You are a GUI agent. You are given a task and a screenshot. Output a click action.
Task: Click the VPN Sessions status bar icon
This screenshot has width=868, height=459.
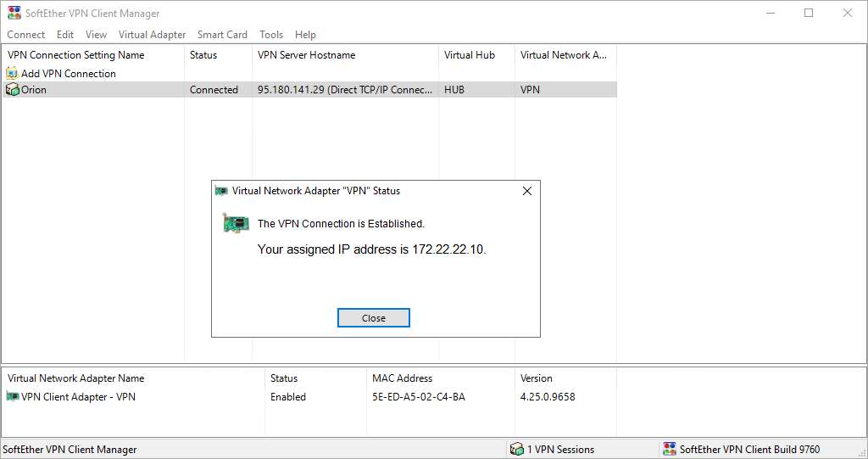coord(517,449)
